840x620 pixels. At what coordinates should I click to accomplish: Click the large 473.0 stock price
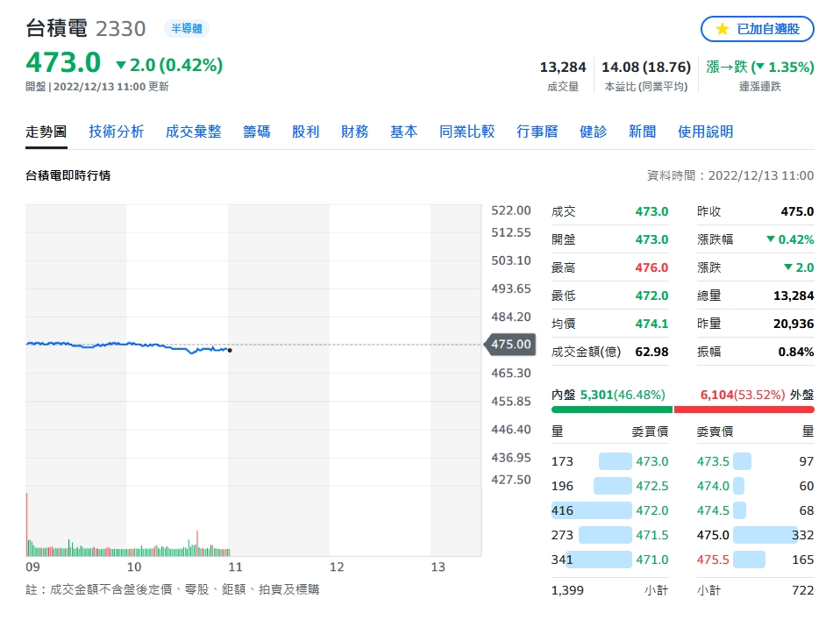tap(63, 62)
